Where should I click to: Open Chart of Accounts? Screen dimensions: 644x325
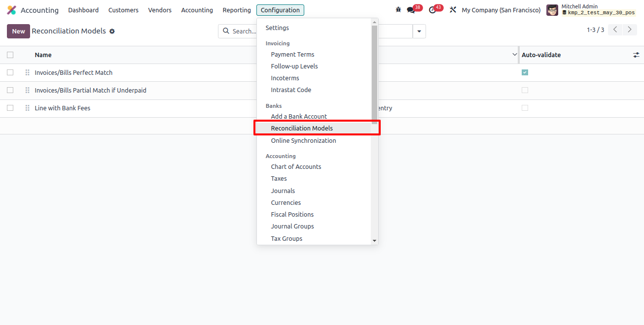pos(296,167)
